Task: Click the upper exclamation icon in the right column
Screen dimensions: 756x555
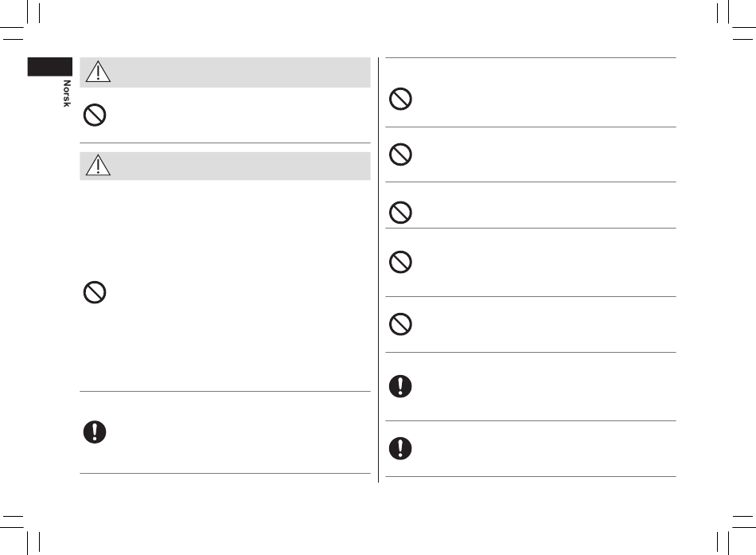Action: (x=400, y=386)
